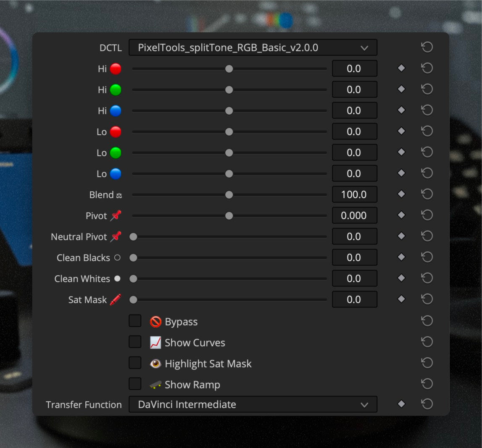Reset the Lo green slider

427,152
